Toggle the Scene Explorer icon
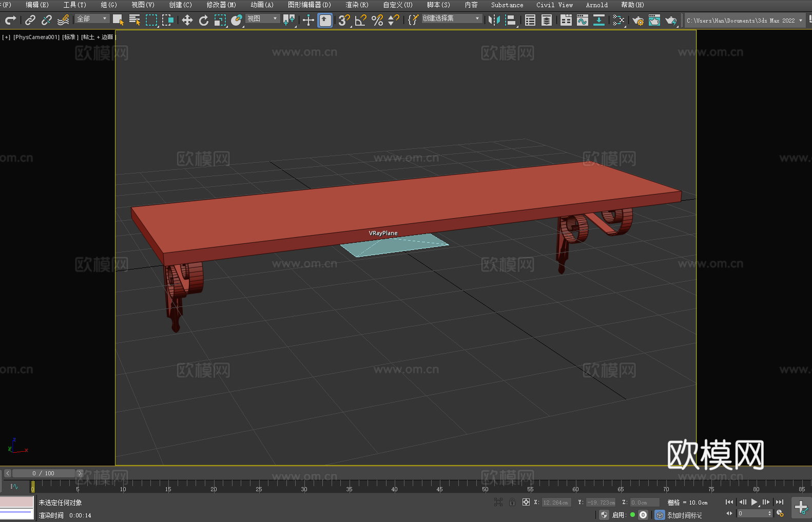812x522 pixels. click(x=530, y=20)
